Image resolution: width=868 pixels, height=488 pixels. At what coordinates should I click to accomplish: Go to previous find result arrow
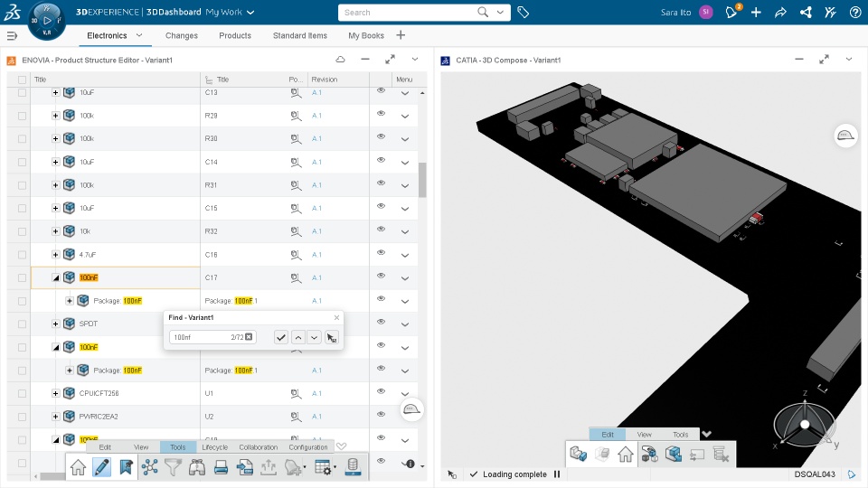297,337
